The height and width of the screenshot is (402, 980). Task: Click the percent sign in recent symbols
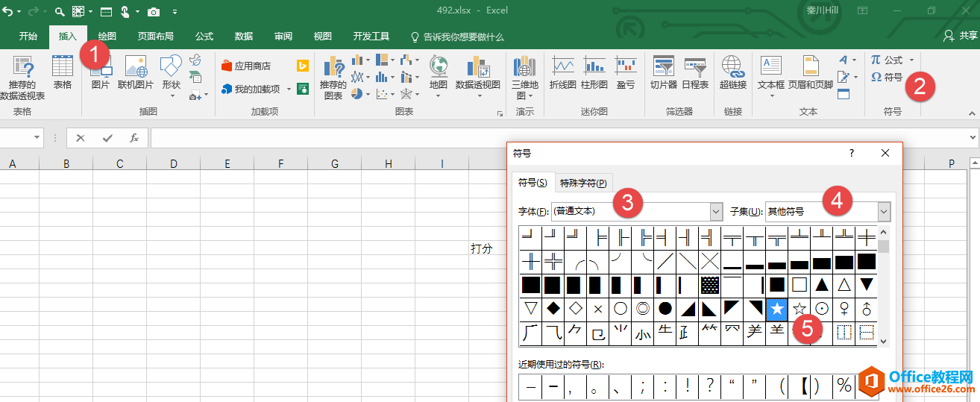tap(844, 386)
